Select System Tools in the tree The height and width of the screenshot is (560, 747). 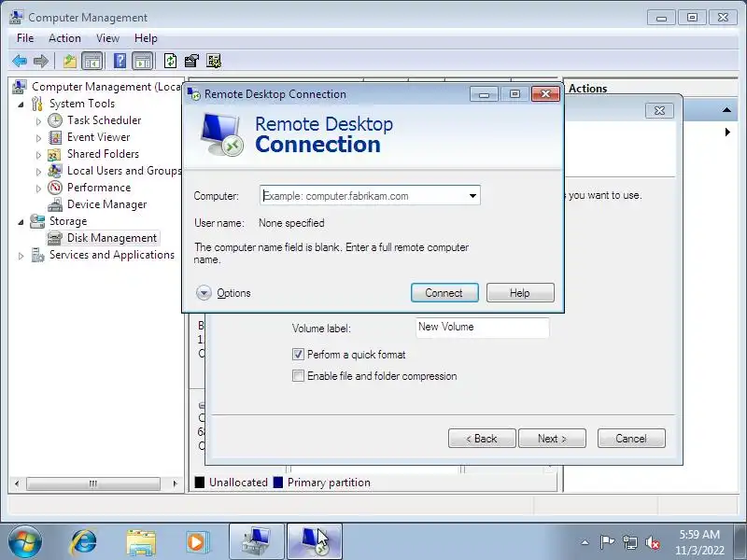(82, 104)
